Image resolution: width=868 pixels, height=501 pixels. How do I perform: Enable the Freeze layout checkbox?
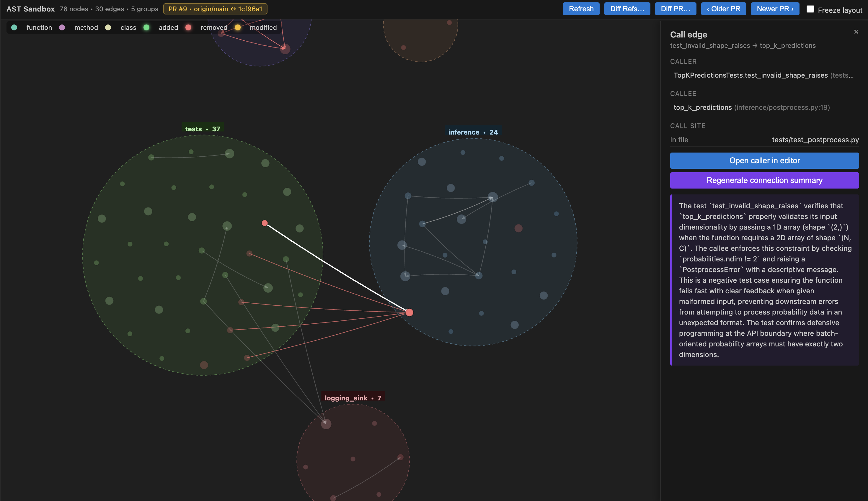pyautogui.click(x=810, y=9)
